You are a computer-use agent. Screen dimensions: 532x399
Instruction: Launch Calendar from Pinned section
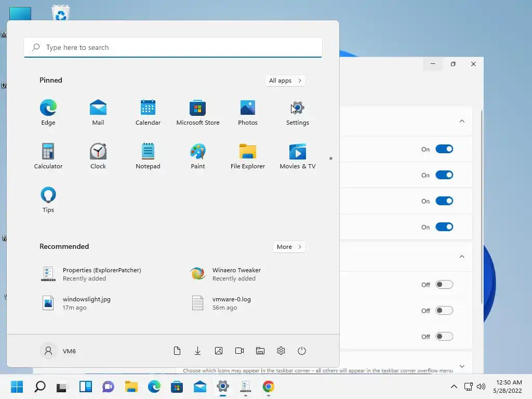[x=148, y=113]
